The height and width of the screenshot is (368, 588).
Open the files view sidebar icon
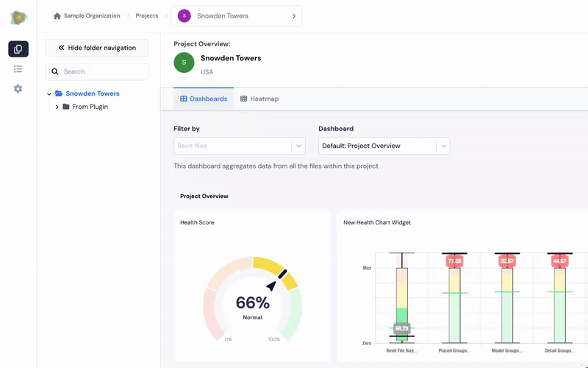18,49
